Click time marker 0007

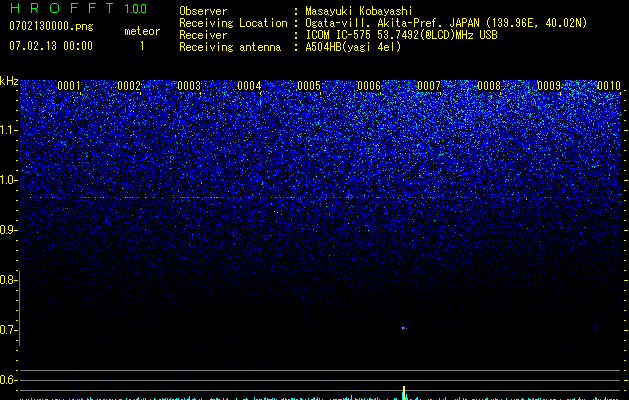(429, 86)
